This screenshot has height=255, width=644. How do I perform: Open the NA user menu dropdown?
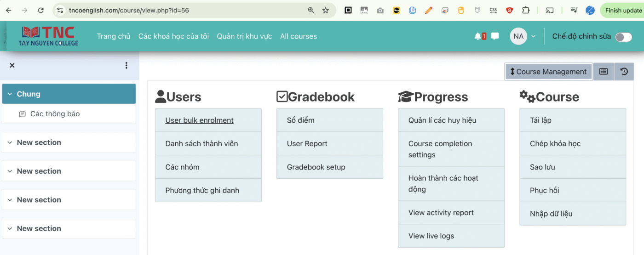coord(523,36)
